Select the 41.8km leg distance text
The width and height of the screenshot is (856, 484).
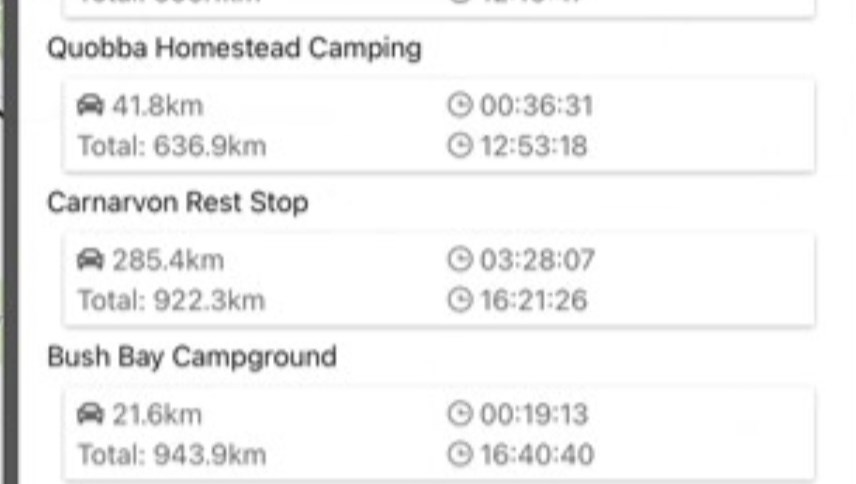click(x=157, y=106)
